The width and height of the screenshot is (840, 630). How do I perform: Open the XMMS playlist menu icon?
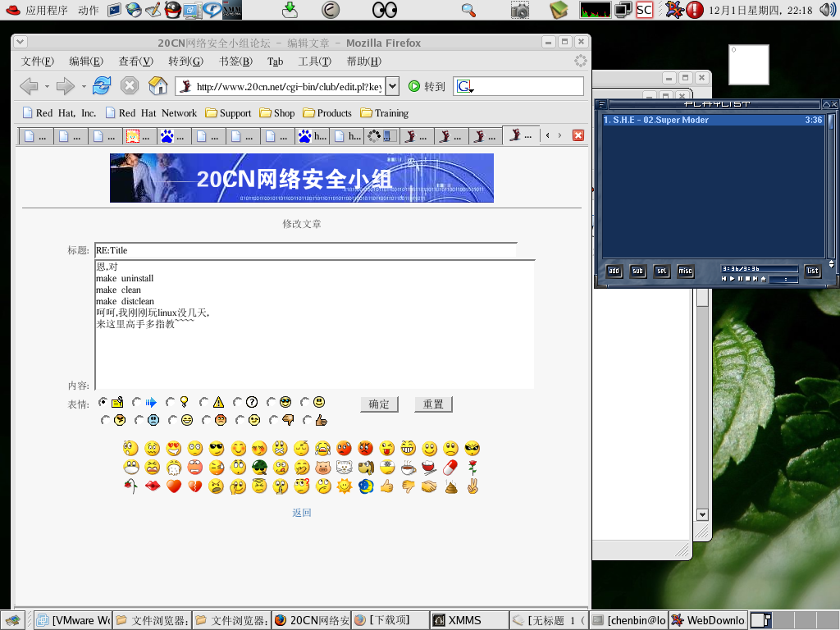click(x=601, y=104)
